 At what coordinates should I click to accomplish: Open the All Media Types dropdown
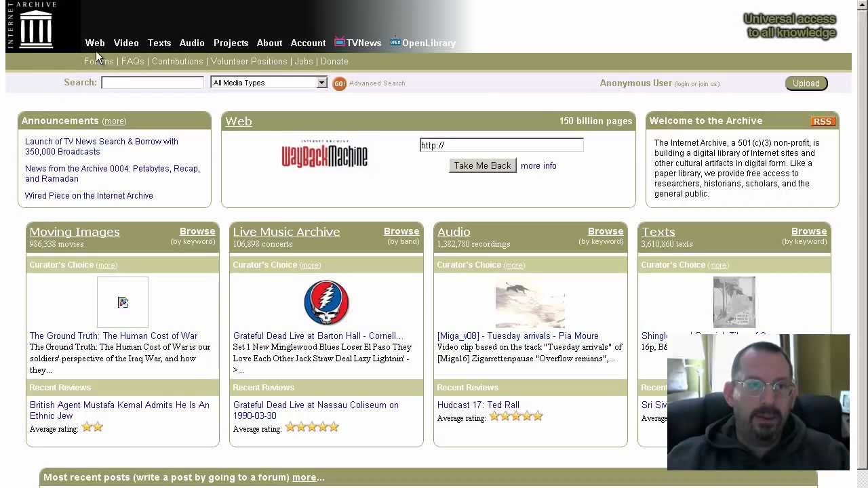click(269, 83)
